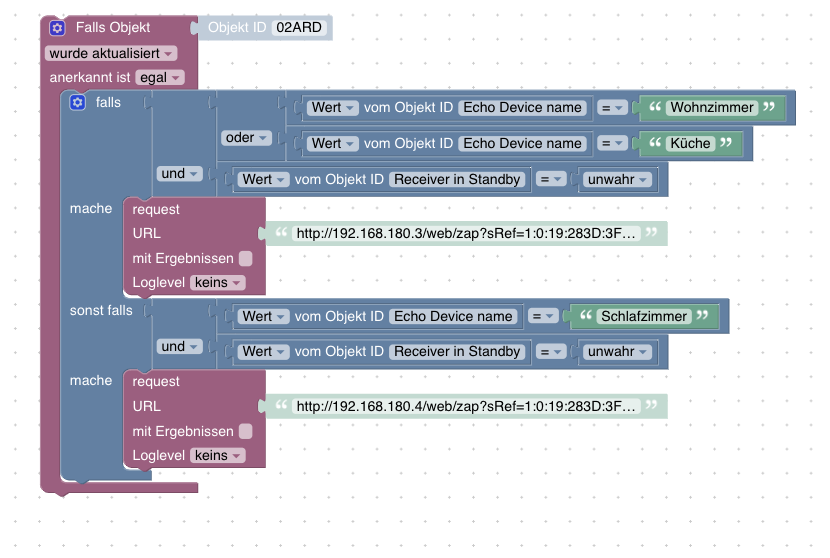Screen dimensions: 830x558
Task: Open the wurde aktualisiert dropdown
Action: pyautogui.click(x=111, y=53)
